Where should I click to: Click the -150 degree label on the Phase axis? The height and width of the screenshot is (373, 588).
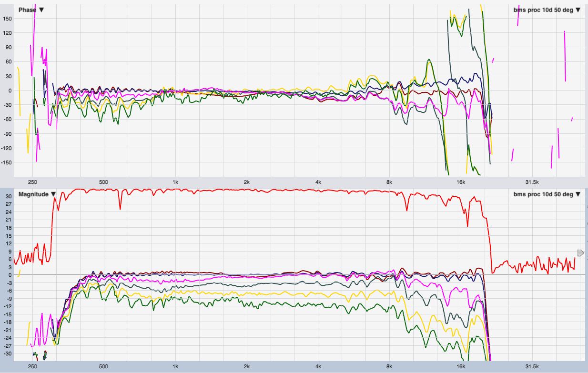tap(7, 162)
